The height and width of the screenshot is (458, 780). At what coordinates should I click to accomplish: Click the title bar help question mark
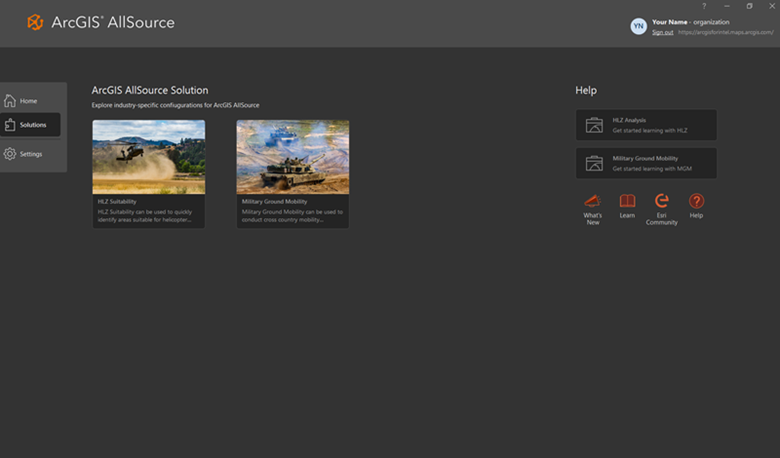704,6
